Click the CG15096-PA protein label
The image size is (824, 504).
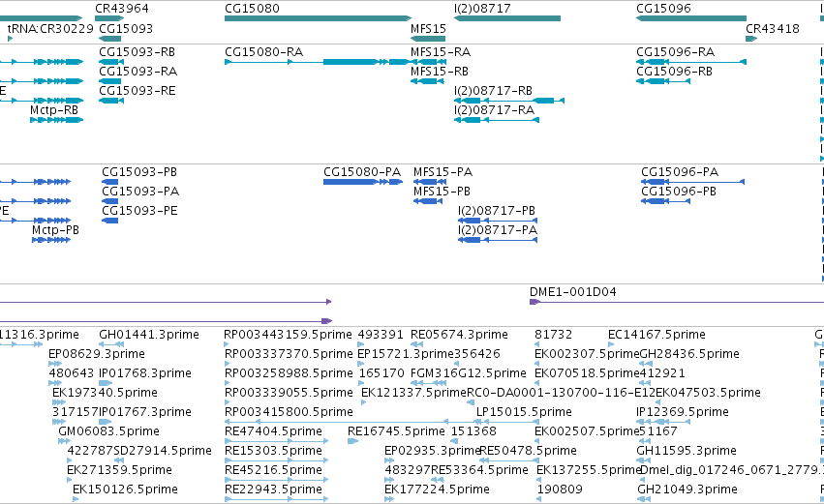(x=680, y=172)
